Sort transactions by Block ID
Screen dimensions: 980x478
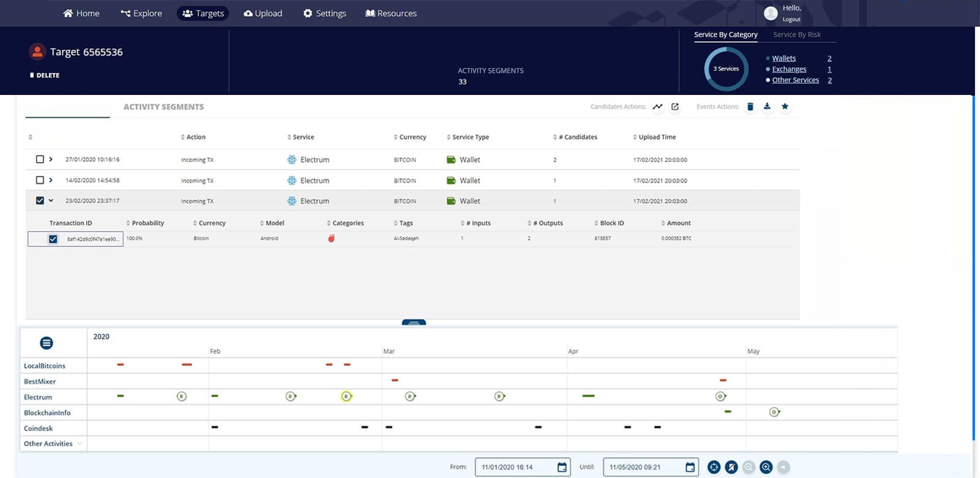pos(609,223)
